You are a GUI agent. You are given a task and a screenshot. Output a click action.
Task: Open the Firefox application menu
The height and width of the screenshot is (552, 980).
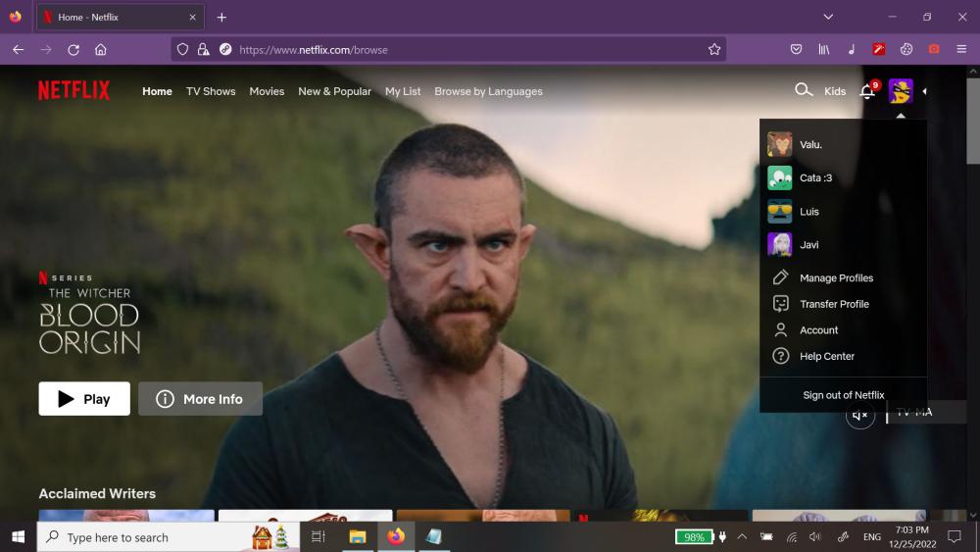click(961, 49)
